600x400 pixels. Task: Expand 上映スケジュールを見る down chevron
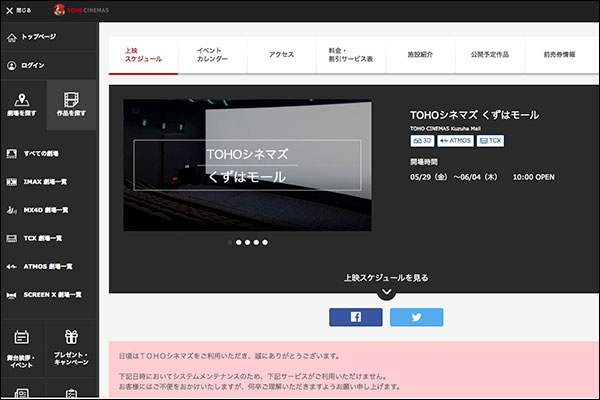386,293
